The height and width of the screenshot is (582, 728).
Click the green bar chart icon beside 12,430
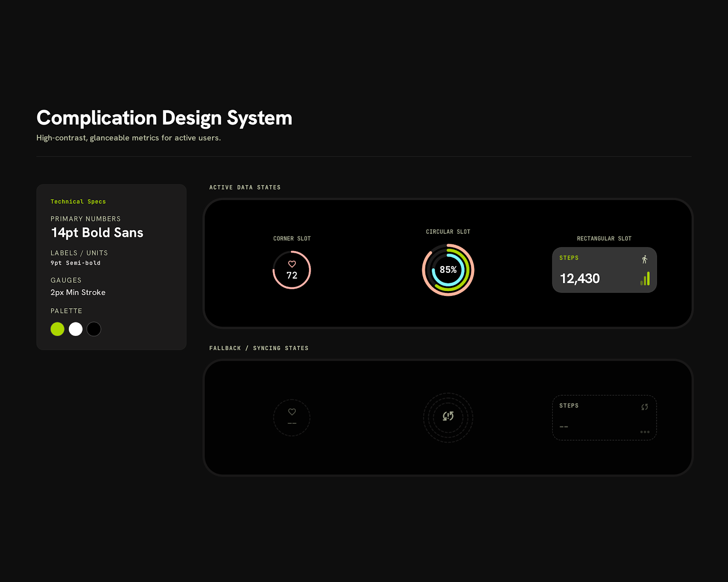645,278
